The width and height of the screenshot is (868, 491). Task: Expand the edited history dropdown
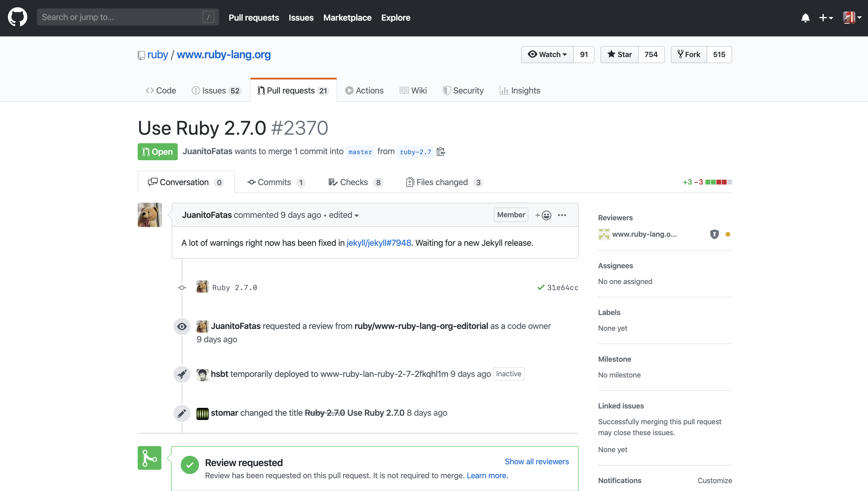coord(344,215)
